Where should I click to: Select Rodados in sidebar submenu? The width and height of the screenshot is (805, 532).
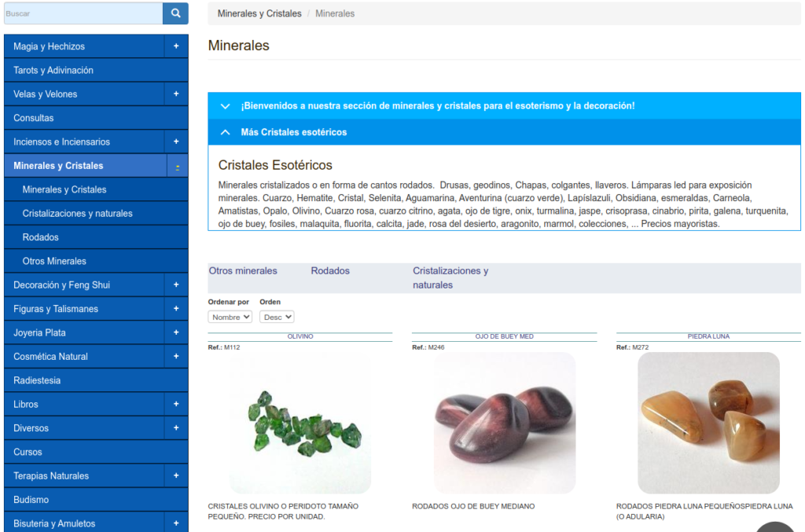click(x=41, y=237)
